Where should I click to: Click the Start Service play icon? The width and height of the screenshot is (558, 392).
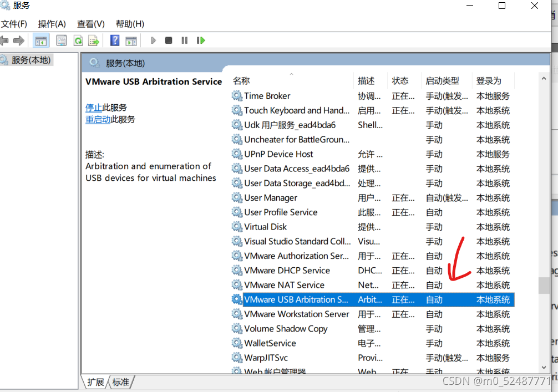tap(154, 40)
